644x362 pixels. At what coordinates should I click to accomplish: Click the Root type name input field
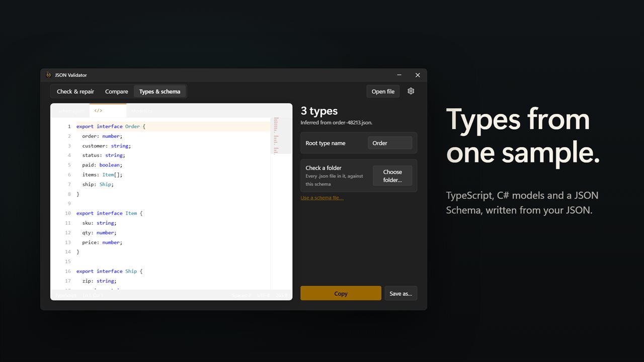pyautogui.click(x=390, y=143)
